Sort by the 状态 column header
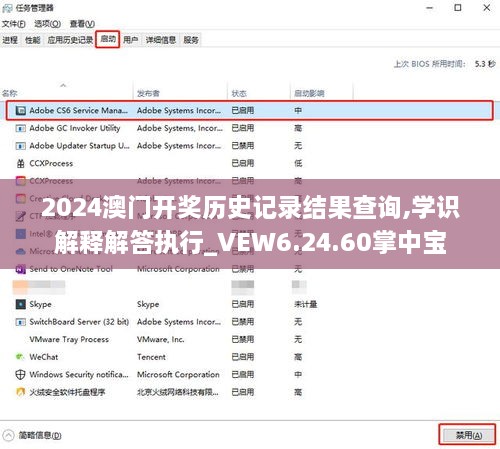Screen dimensions: 500x449 pos(239,93)
